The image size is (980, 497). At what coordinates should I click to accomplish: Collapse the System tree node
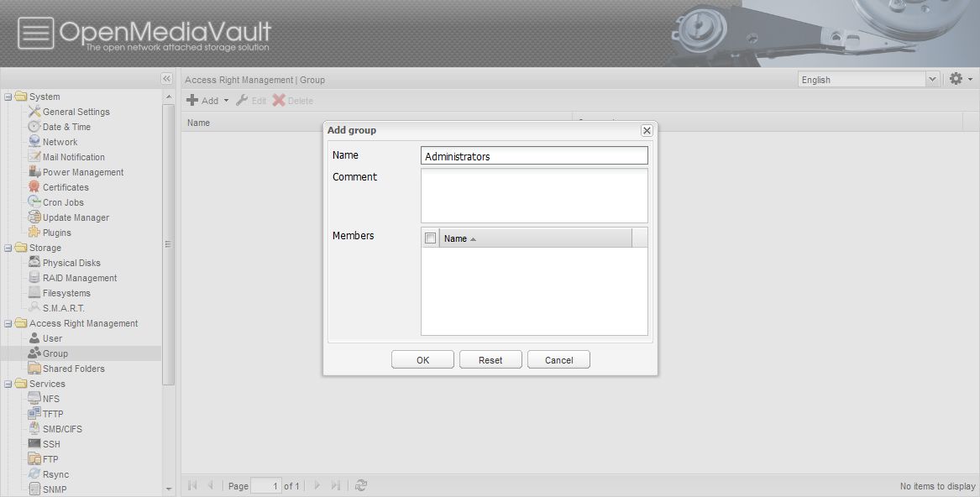click(8, 97)
